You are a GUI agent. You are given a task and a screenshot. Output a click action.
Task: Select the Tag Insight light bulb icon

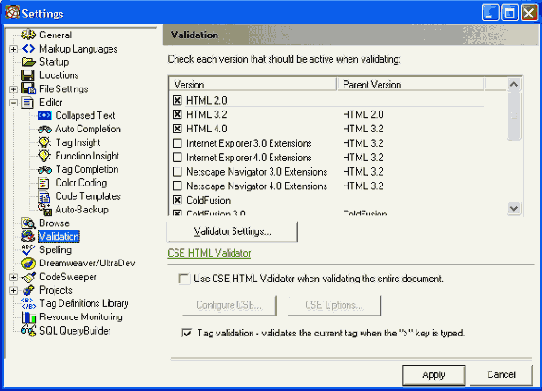[x=44, y=142]
